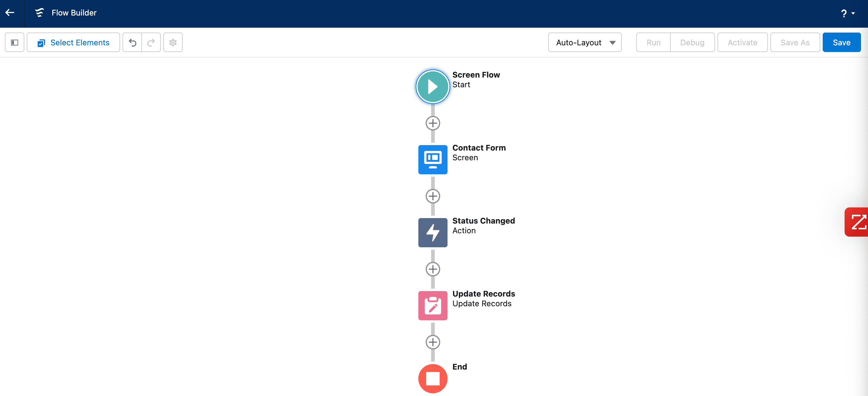The image size is (868, 396).
Task: Click the Status Changed label
Action: pos(483,221)
